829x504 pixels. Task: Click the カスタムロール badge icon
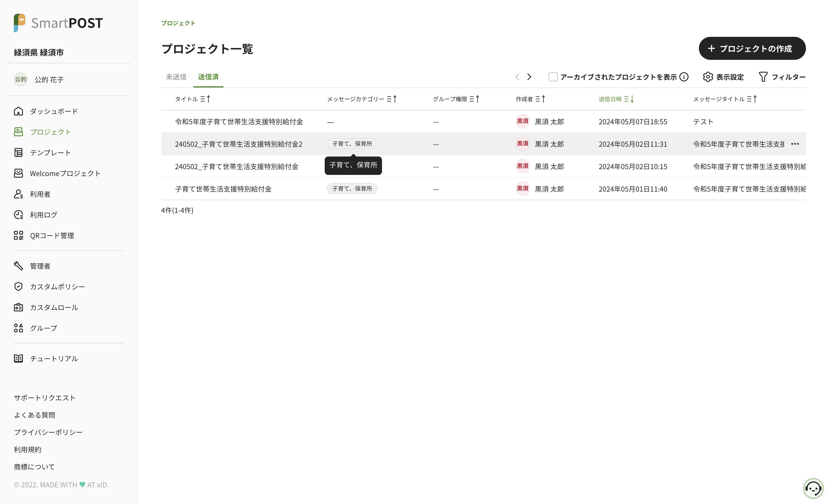pyautogui.click(x=18, y=307)
